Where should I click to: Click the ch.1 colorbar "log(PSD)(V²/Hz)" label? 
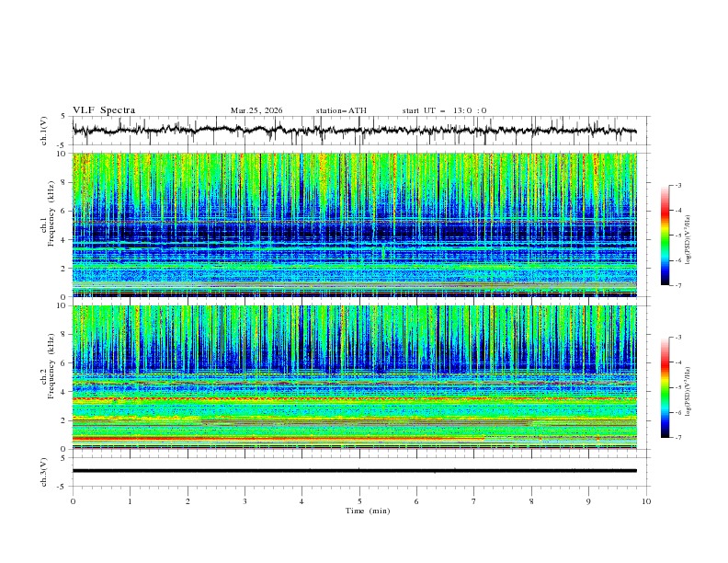688,240
